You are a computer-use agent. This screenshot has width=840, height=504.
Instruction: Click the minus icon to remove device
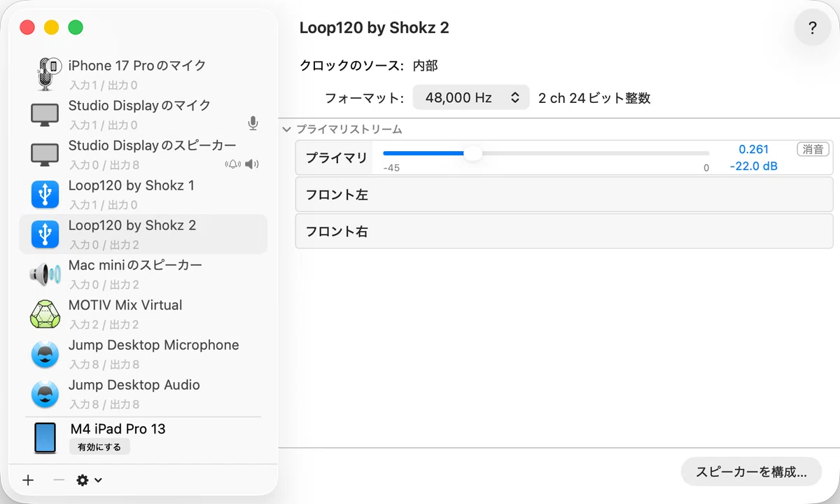(59, 480)
